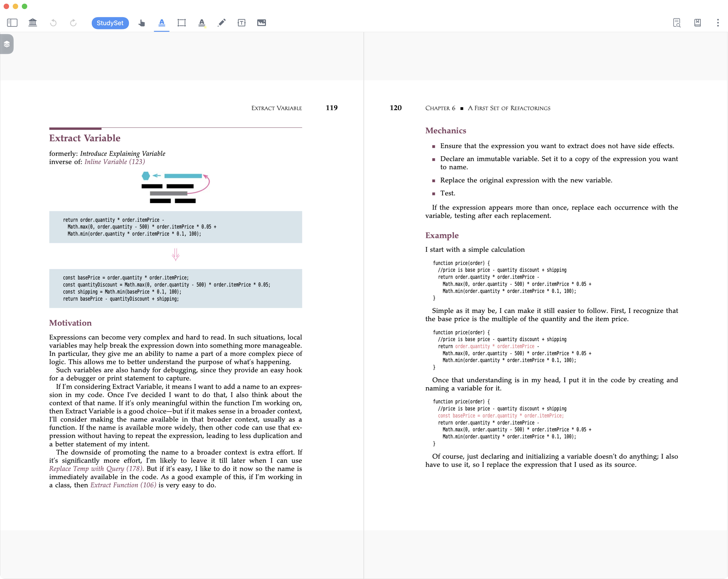Select the pencil drawing tool
Screen dimensions: 728x579
[x=221, y=23]
